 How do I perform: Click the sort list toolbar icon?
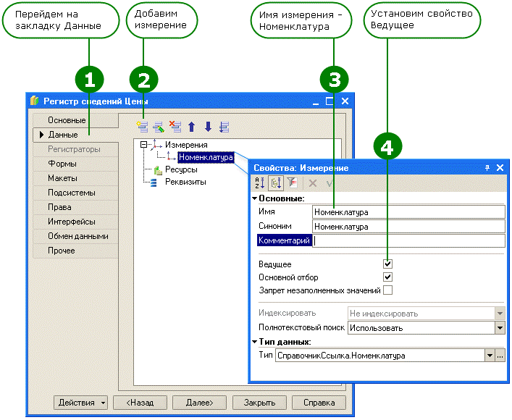point(224,127)
